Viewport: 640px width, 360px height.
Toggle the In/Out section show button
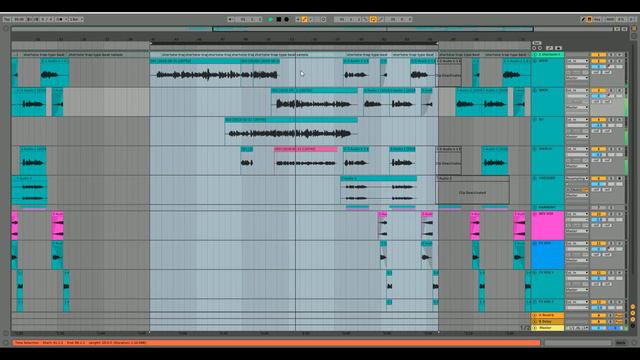(633, 307)
